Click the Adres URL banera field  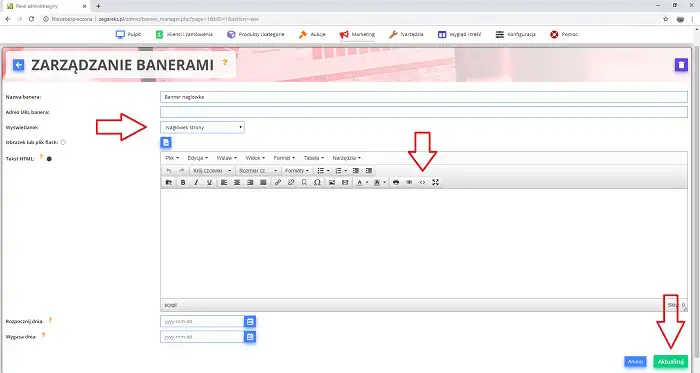click(x=424, y=112)
